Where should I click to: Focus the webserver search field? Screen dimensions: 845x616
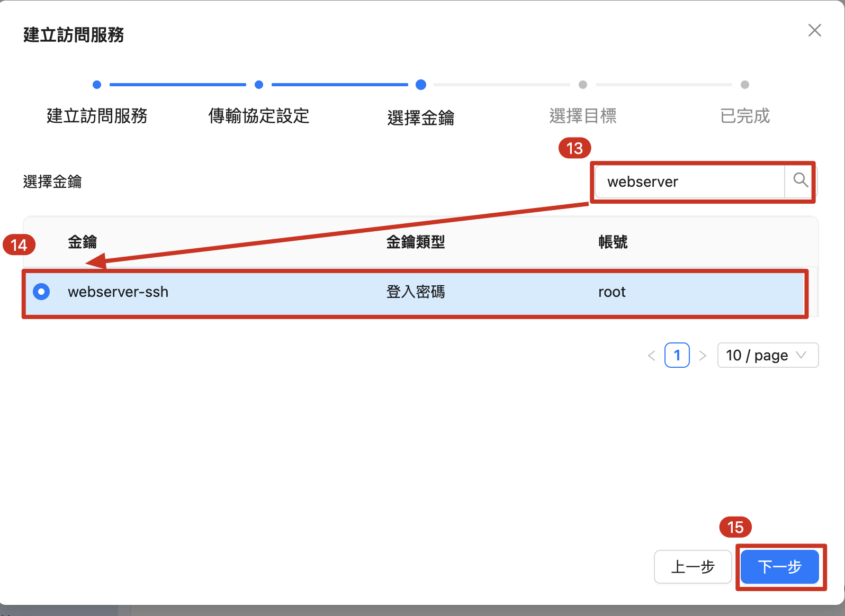coord(689,182)
